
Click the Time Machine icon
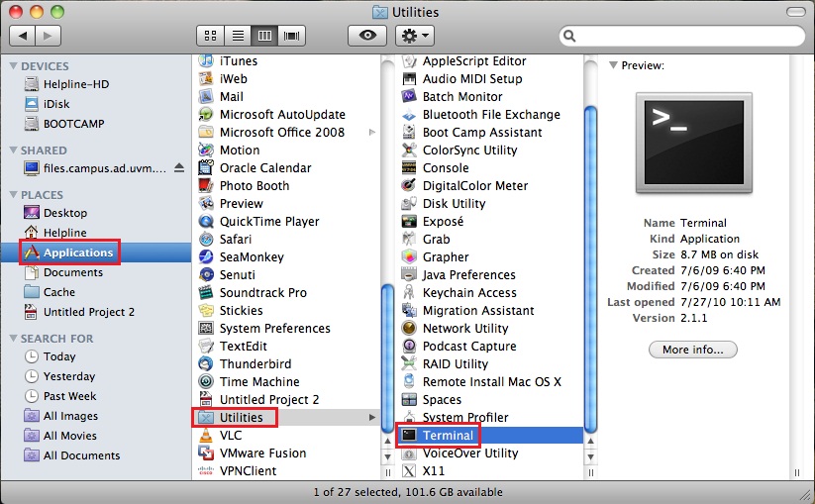tap(206, 382)
